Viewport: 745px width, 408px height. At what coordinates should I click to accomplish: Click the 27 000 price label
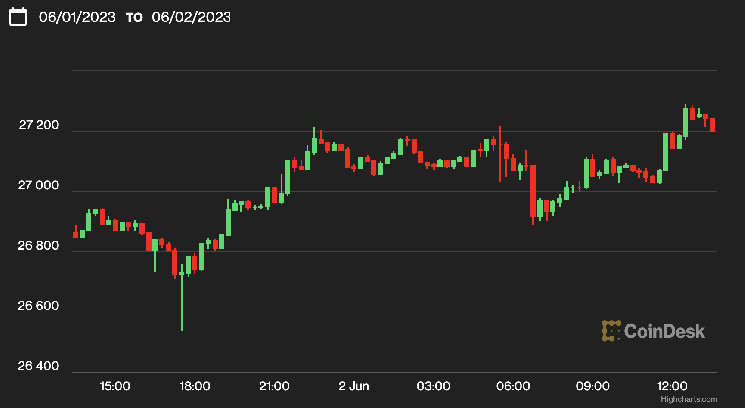pos(38,187)
